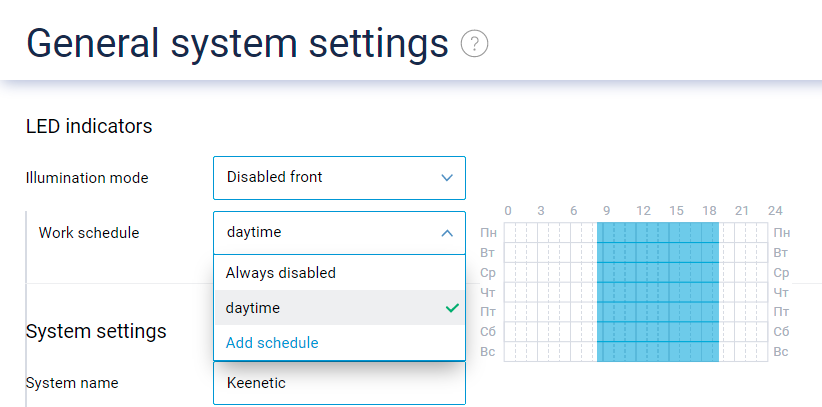Click the left "Пн" day label
Viewport: 822px width, 407px height.
click(488, 232)
